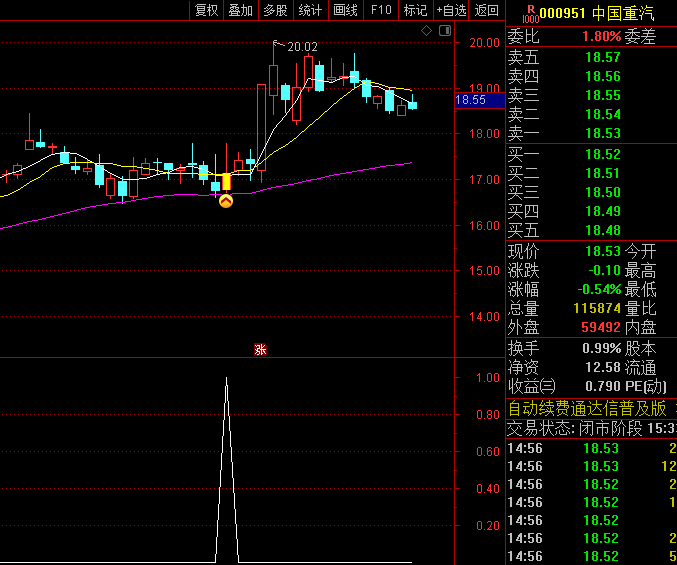Click the 20.00 price axis label

[484, 43]
